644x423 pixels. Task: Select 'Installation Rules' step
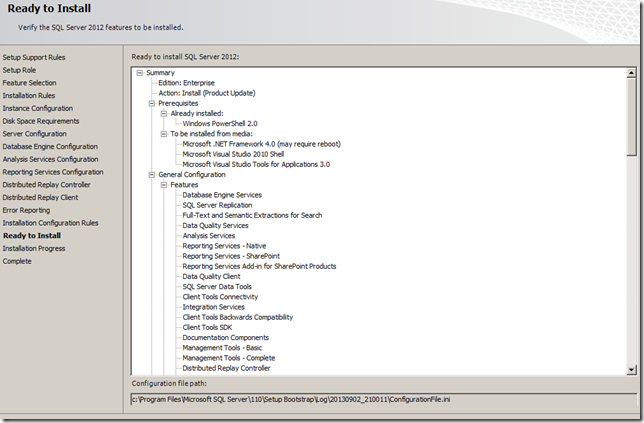28,96
